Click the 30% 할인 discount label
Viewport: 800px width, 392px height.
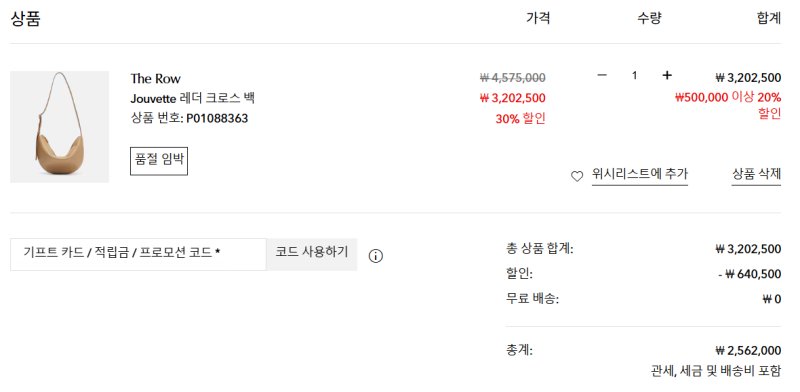coord(520,119)
